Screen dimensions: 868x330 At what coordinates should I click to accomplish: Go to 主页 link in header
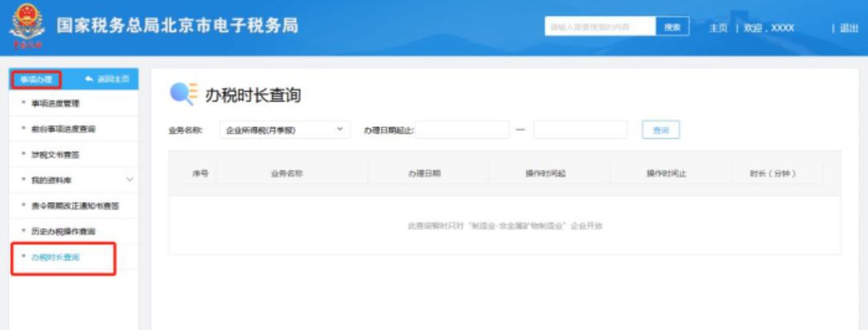(x=718, y=27)
